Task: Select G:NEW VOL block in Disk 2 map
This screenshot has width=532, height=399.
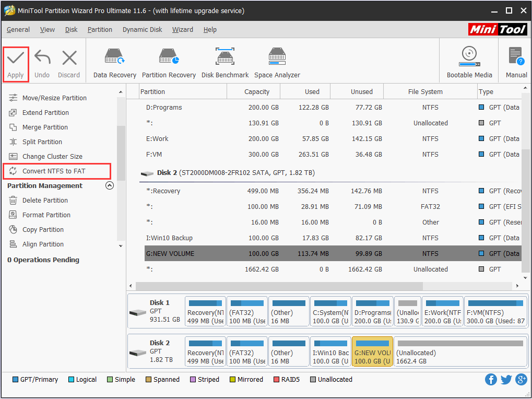Action: click(x=372, y=351)
